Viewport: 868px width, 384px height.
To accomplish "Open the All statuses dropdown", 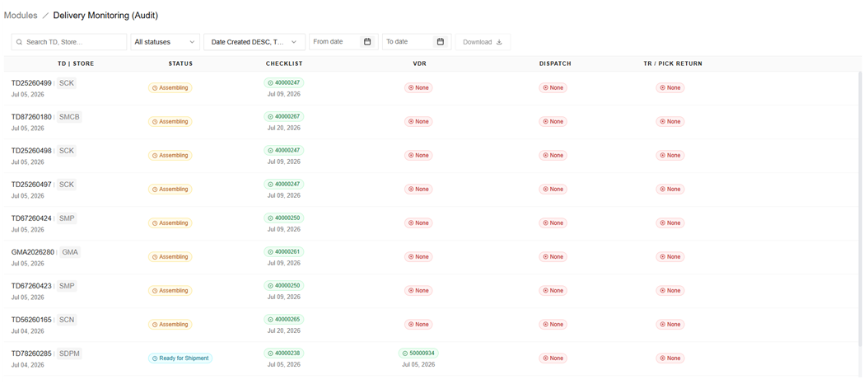I will click(165, 42).
